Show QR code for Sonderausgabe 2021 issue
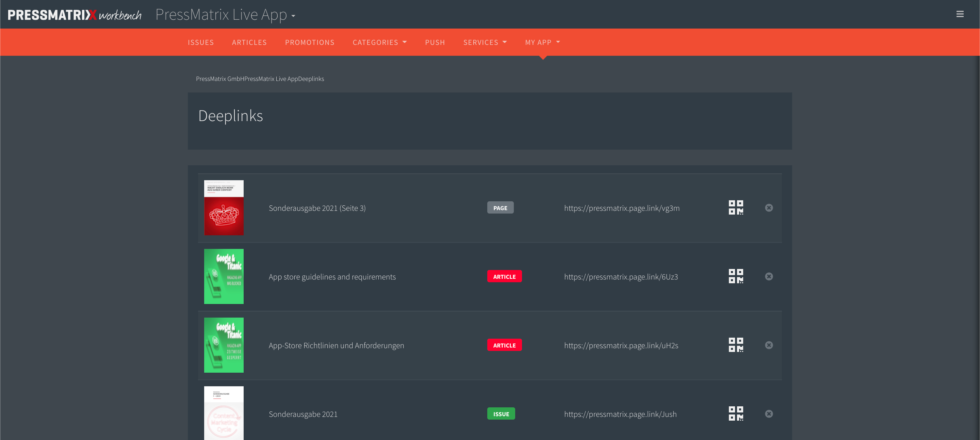 (736, 414)
